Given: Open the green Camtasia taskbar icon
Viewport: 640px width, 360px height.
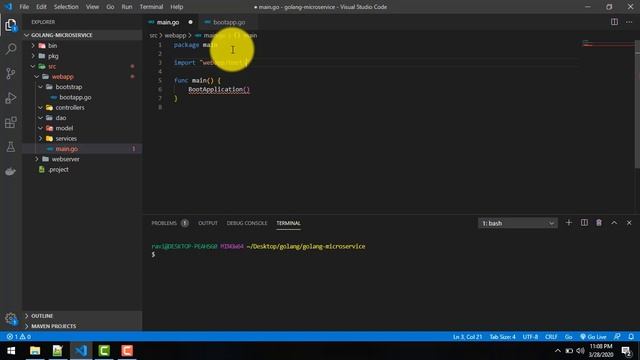Looking at the screenshot, I should tap(104, 351).
